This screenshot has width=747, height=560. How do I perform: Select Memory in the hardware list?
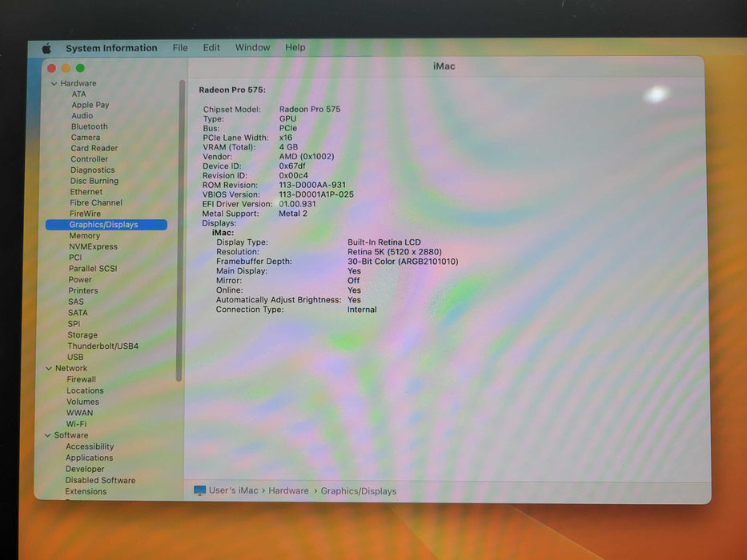coord(84,236)
